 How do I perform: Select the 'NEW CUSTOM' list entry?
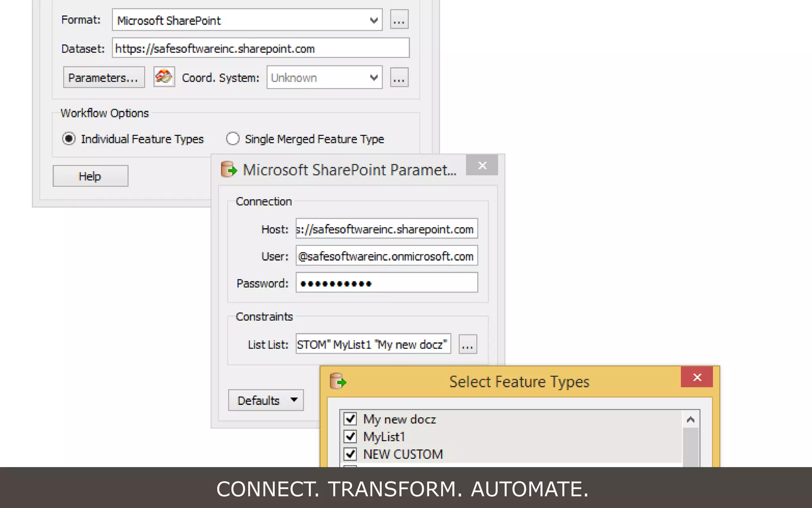coord(403,454)
